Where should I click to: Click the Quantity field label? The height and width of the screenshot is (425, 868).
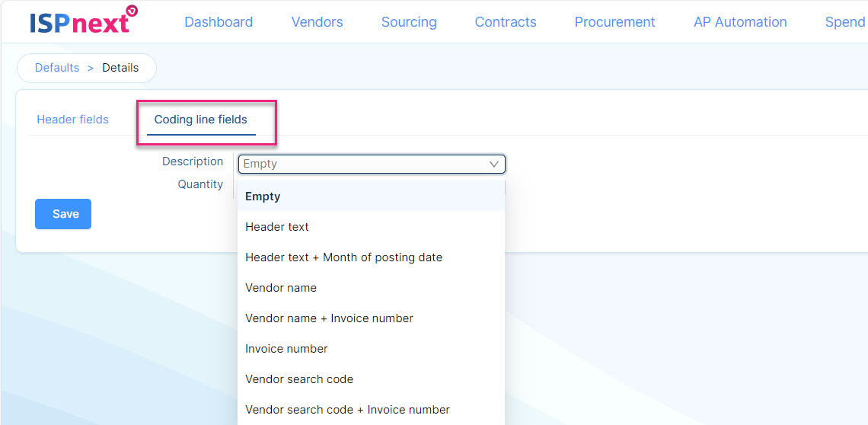(x=200, y=184)
